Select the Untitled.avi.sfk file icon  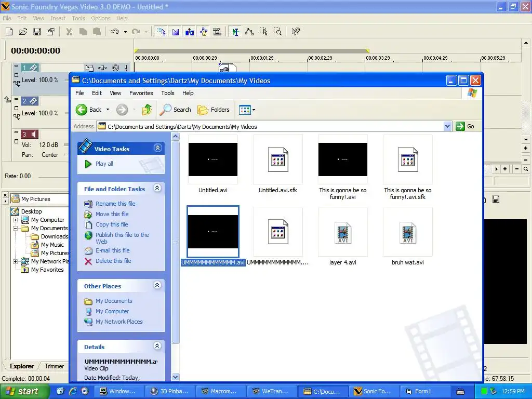click(278, 159)
